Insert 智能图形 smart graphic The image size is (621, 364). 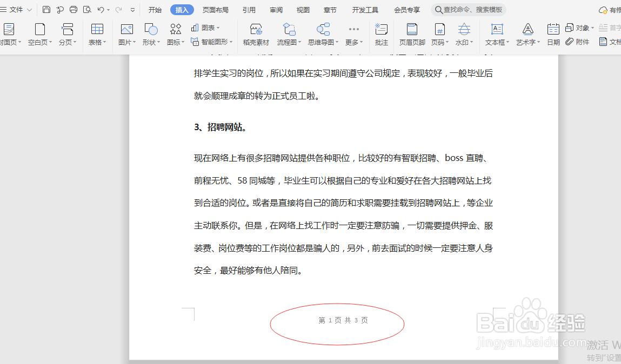coord(211,42)
